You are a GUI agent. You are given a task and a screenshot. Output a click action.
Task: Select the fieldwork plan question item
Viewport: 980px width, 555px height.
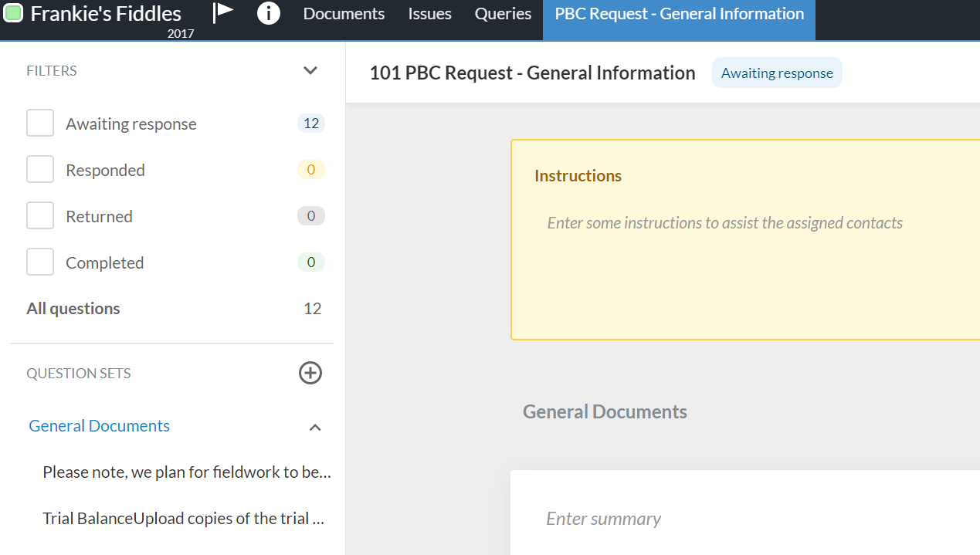pos(186,472)
